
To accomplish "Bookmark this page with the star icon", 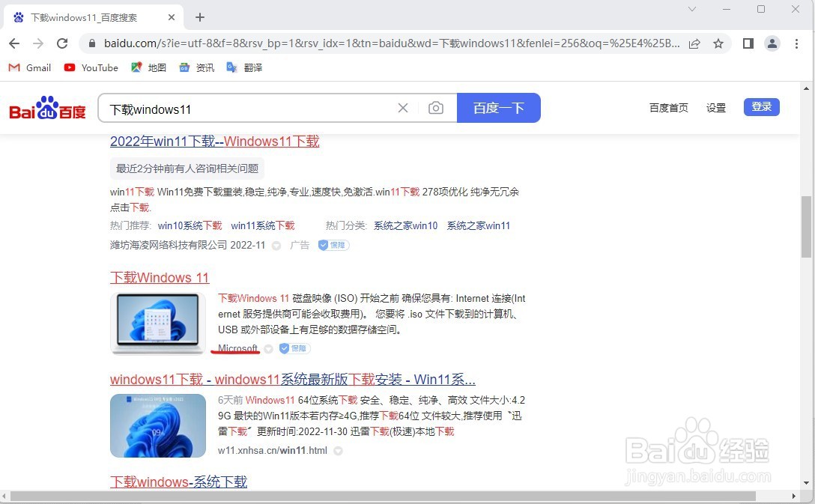I will [718, 43].
